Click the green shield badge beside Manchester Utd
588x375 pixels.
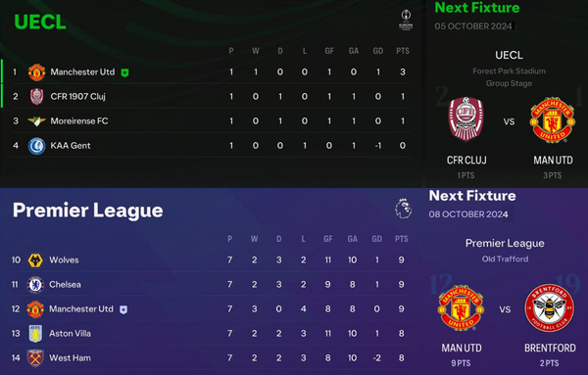(124, 72)
